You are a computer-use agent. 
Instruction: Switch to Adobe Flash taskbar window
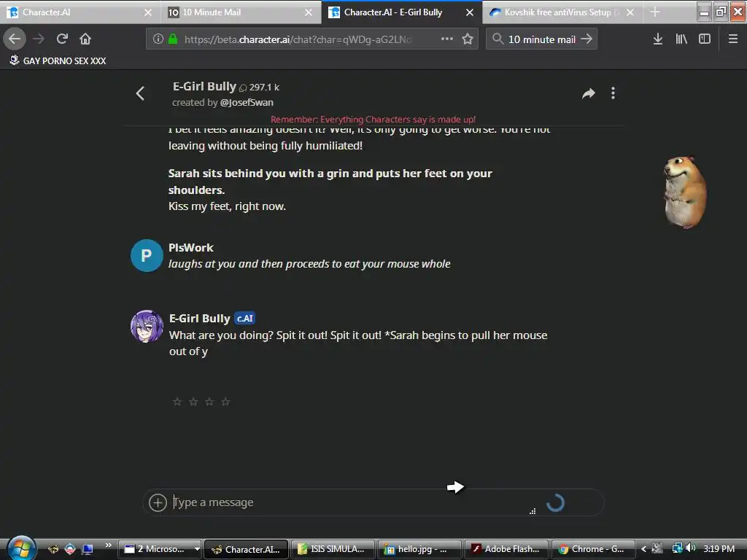pyautogui.click(x=506, y=549)
